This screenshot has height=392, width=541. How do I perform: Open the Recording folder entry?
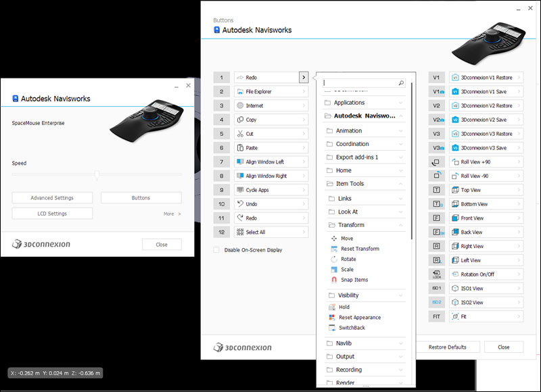[x=365, y=370]
